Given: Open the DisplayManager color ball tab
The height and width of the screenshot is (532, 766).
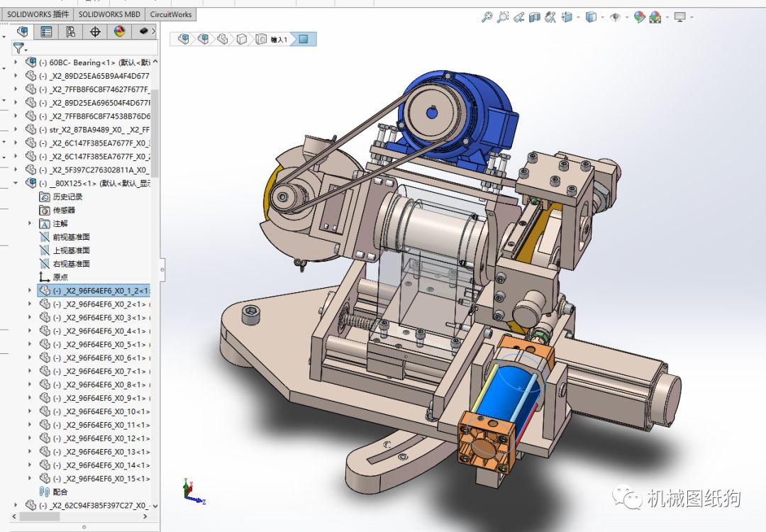Looking at the screenshot, I should pos(119,31).
